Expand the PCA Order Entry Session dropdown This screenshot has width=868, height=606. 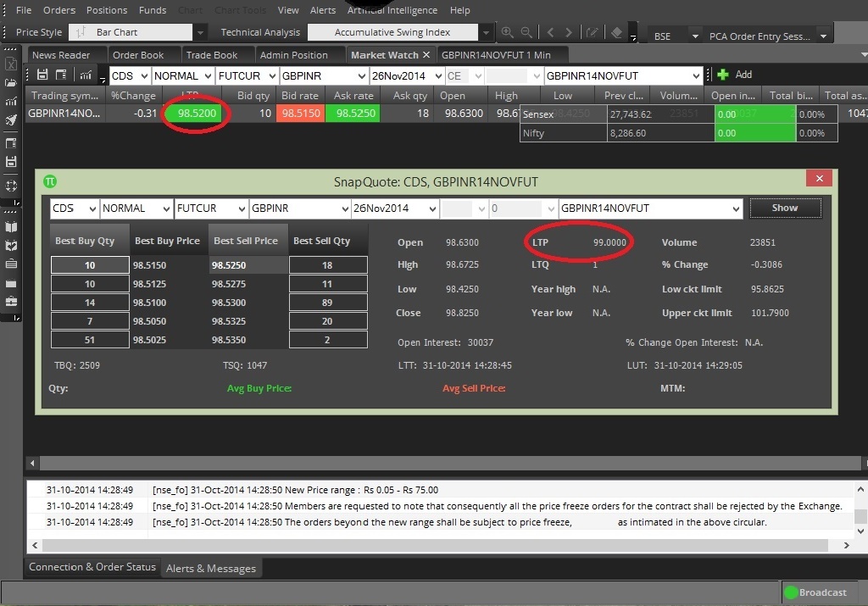click(823, 36)
